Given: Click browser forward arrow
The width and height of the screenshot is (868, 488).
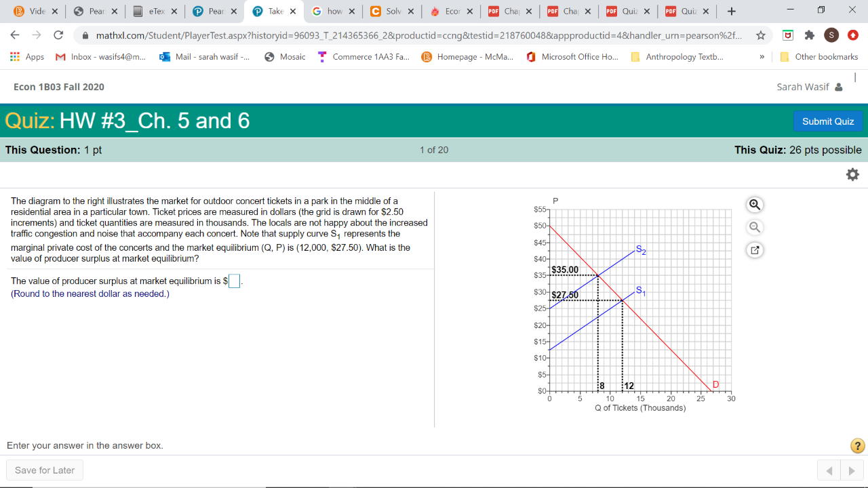Looking at the screenshot, I should point(37,35).
